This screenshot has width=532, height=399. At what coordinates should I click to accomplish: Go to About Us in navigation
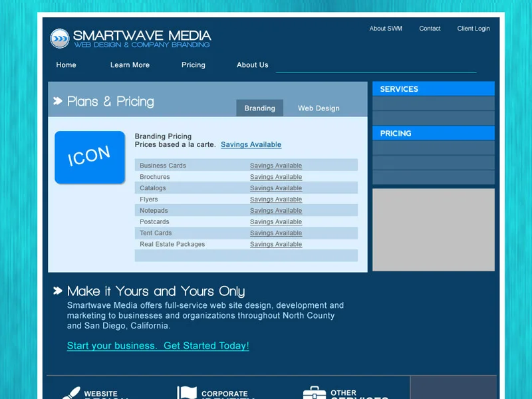tap(253, 65)
